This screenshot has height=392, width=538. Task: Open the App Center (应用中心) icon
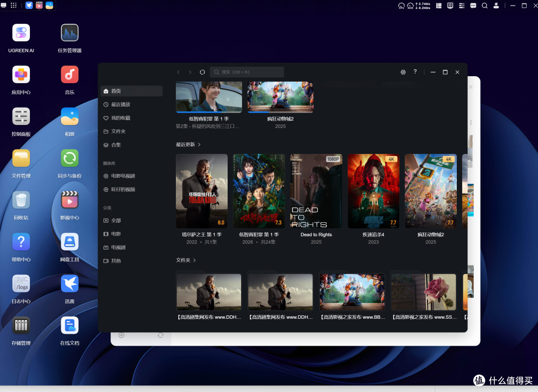[x=21, y=74]
